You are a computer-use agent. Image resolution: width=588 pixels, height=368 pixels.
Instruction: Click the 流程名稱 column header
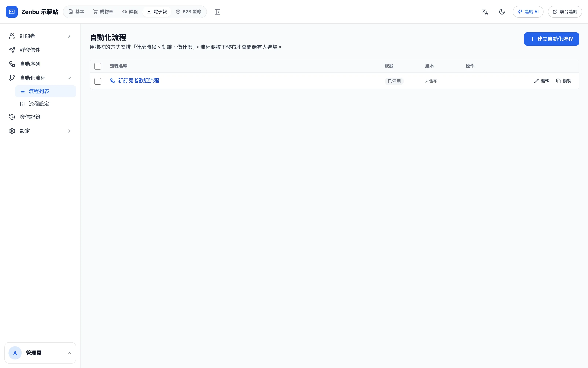pyautogui.click(x=119, y=66)
